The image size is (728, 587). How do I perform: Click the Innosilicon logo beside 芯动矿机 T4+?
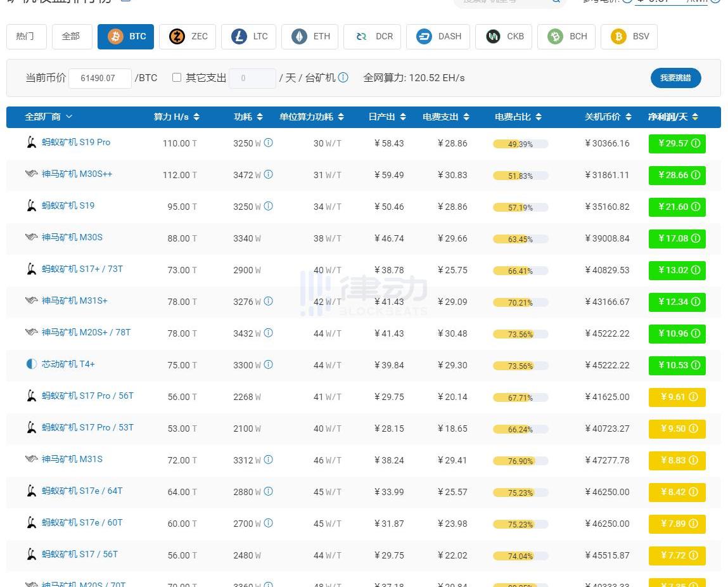[x=31, y=364]
